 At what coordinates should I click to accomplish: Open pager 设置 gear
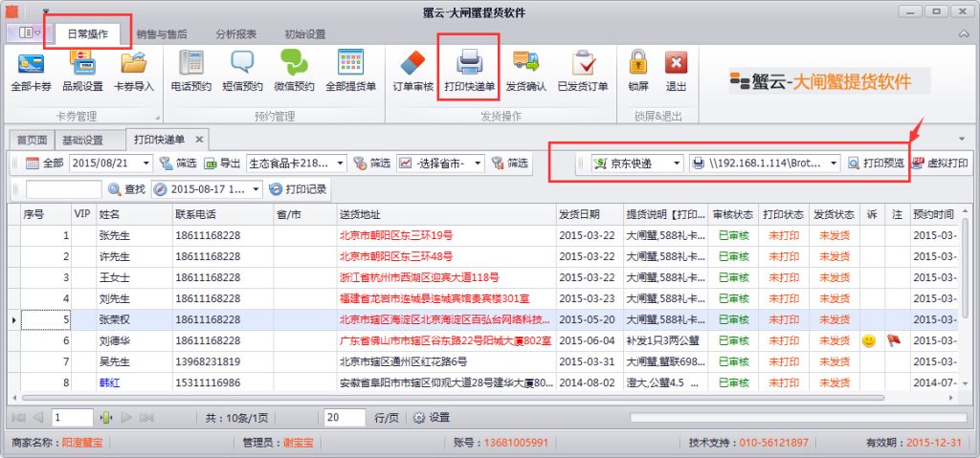[432, 418]
